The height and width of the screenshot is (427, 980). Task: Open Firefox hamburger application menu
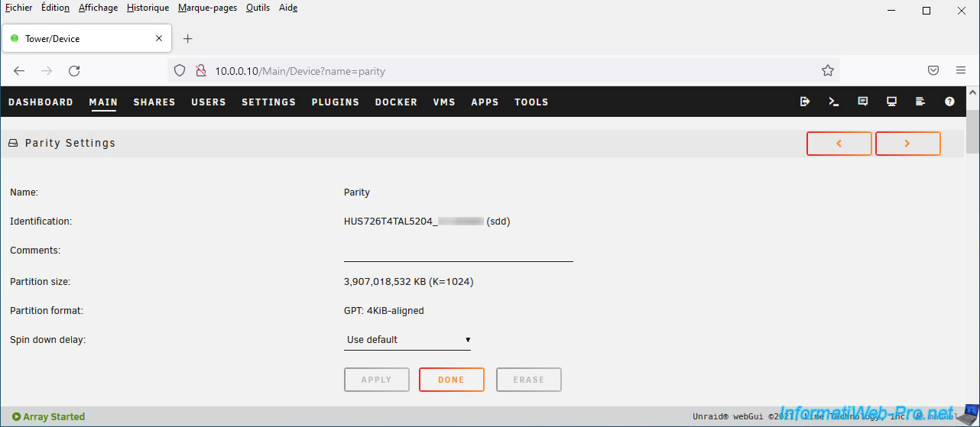[x=961, y=70]
